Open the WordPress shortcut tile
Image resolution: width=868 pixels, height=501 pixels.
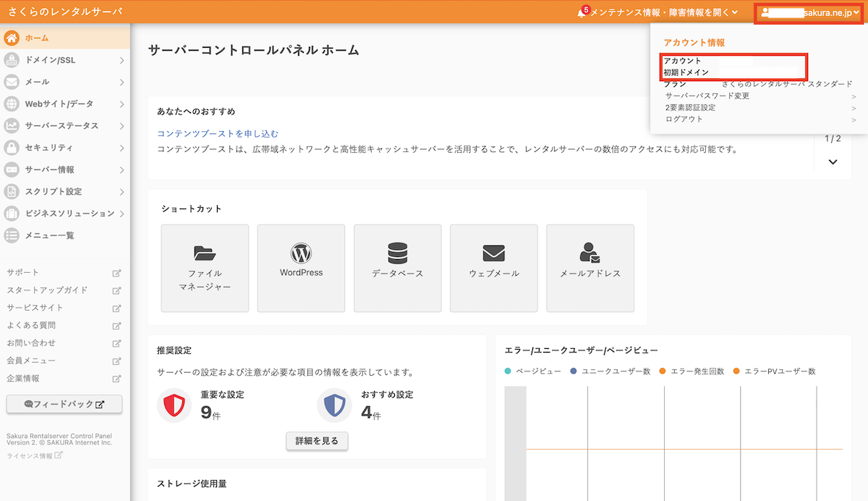[x=301, y=268]
